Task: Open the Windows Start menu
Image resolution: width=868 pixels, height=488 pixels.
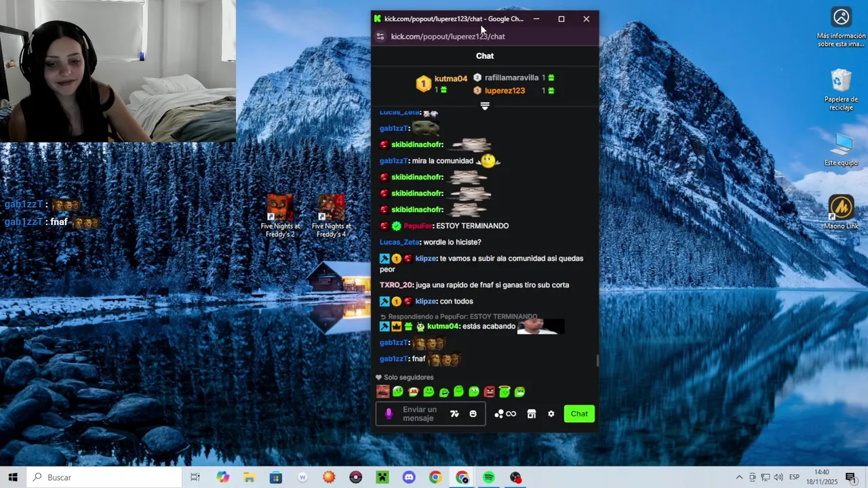Action: [x=13, y=477]
